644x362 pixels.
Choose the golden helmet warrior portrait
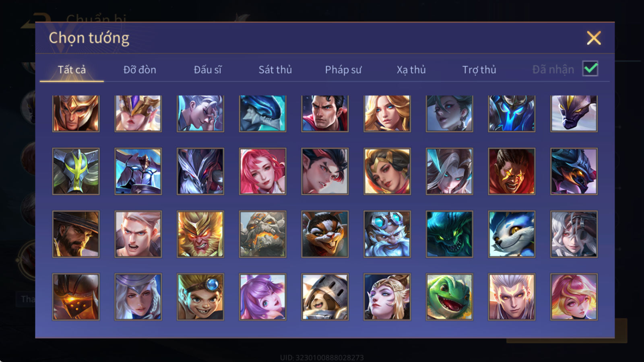click(x=76, y=113)
